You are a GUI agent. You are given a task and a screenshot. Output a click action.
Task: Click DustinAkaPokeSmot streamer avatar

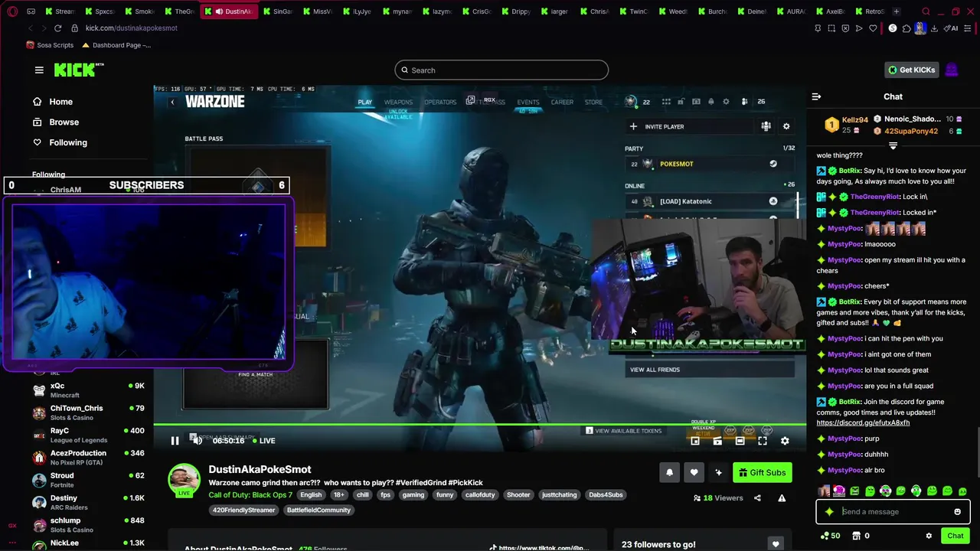click(184, 480)
